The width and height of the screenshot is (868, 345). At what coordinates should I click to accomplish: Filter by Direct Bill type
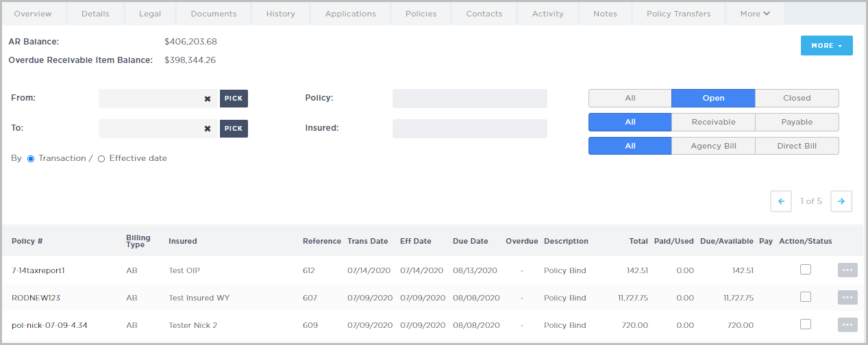click(797, 146)
